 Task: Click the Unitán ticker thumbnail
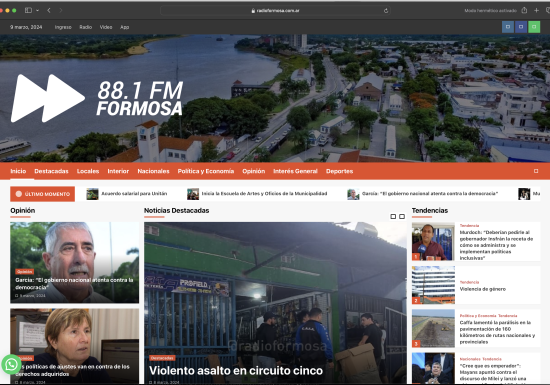92,194
